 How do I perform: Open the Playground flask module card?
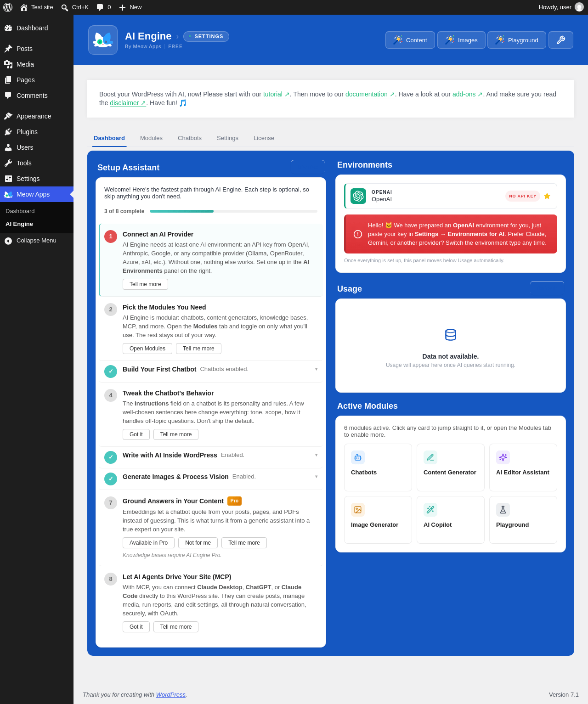coord(523,520)
